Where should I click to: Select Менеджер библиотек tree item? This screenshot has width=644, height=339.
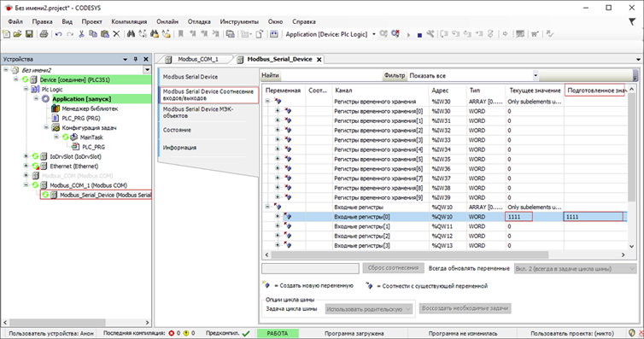click(x=90, y=108)
